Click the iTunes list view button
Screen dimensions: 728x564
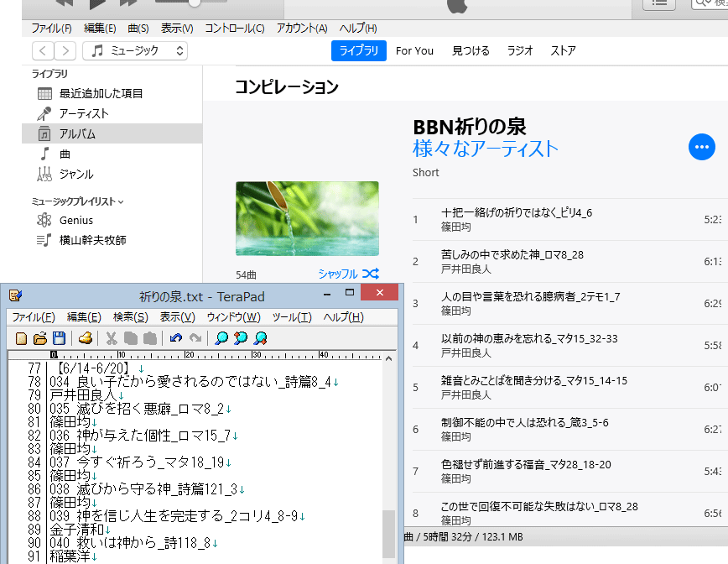pyautogui.click(x=658, y=3)
